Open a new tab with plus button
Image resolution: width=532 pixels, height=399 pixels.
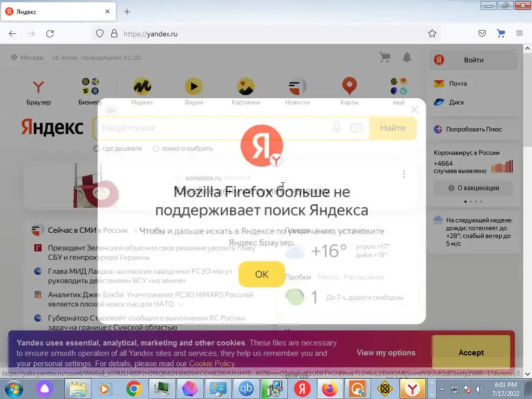[127, 12]
